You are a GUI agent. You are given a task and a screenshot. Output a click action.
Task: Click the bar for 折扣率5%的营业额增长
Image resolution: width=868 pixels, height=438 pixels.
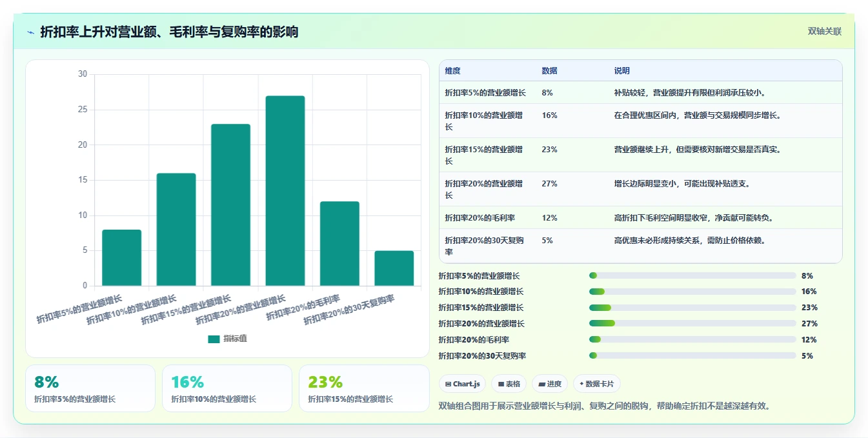coord(121,257)
